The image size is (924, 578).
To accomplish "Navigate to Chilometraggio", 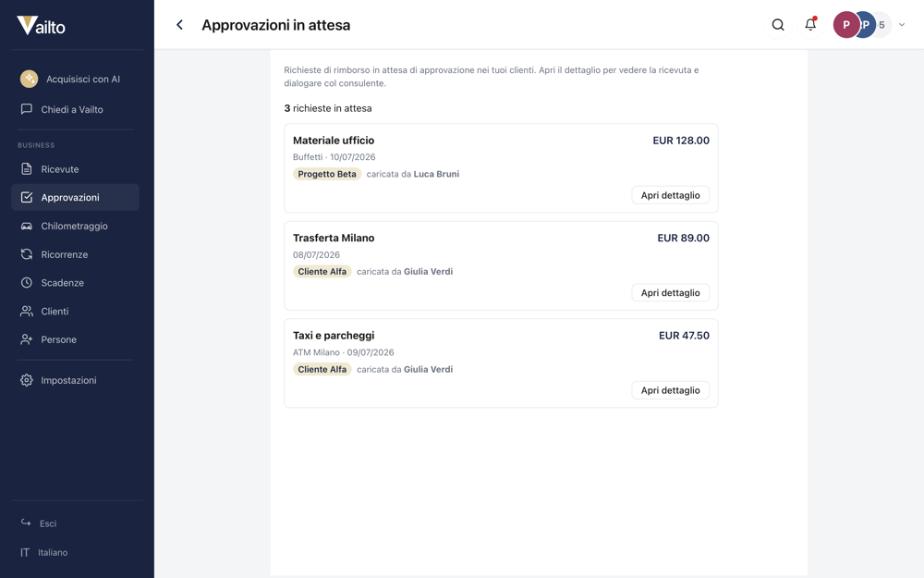I will 76,226.
